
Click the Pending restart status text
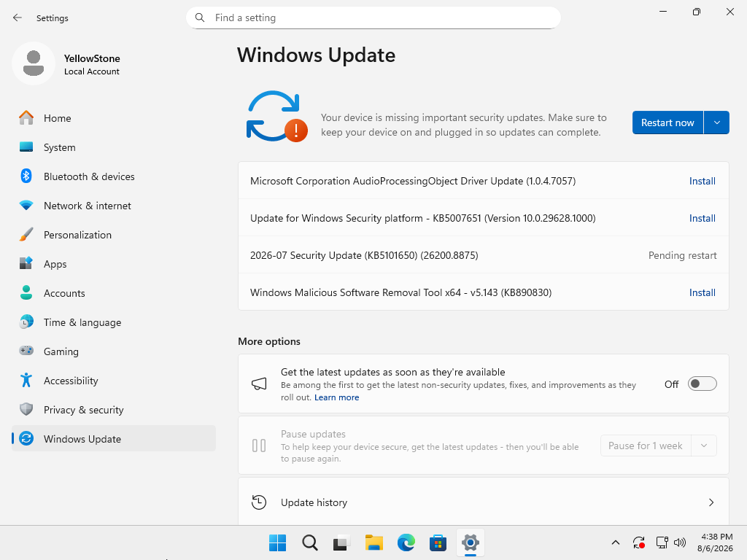click(x=682, y=255)
